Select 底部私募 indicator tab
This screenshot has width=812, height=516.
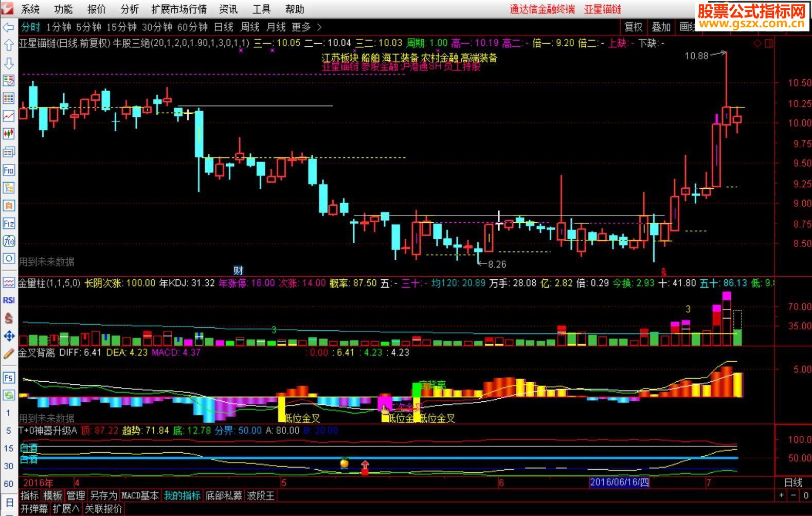224,496
